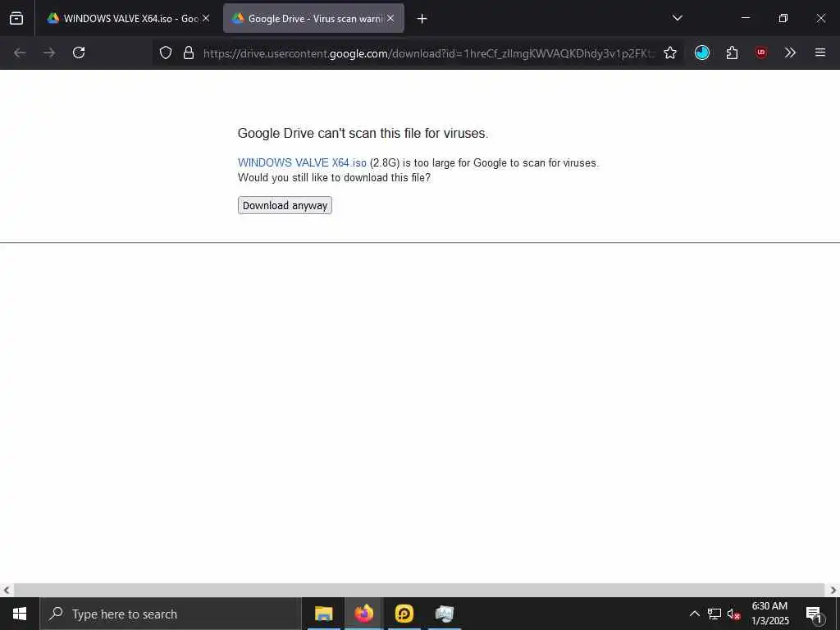Click the taskbar search box

point(171,614)
